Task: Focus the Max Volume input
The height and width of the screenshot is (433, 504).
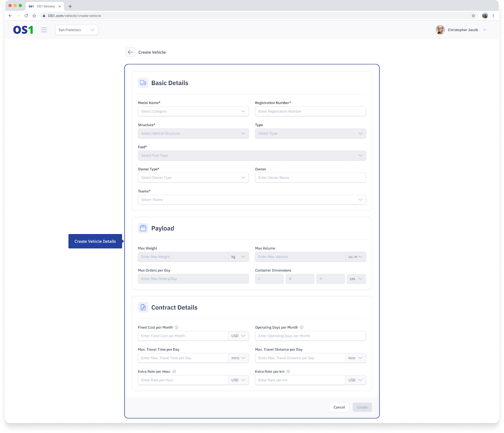Action: [300, 257]
